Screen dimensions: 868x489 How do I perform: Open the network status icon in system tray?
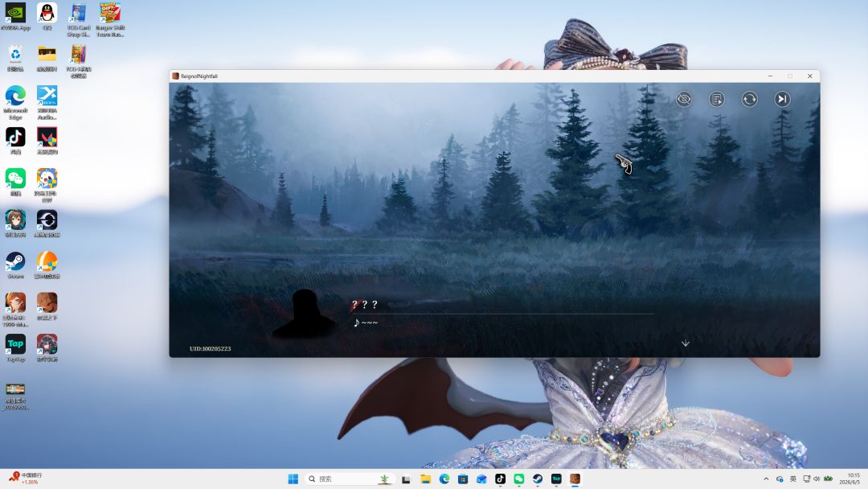[x=807, y=479]
